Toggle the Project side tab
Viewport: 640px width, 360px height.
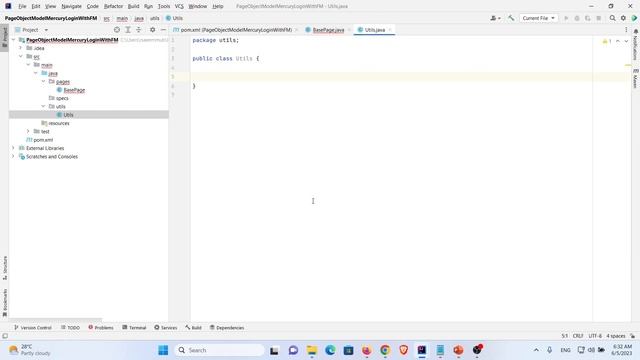pos(5,37)
